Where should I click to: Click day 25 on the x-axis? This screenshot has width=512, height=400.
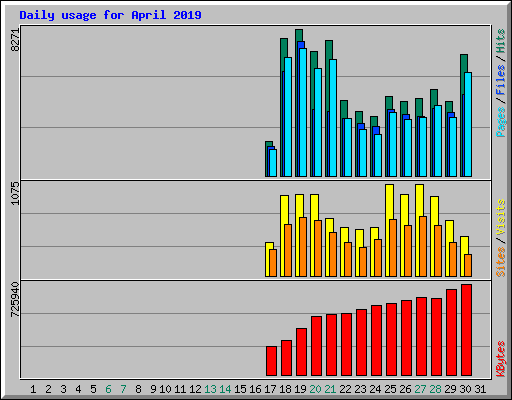pyautogui.click(x=390, y=389)
